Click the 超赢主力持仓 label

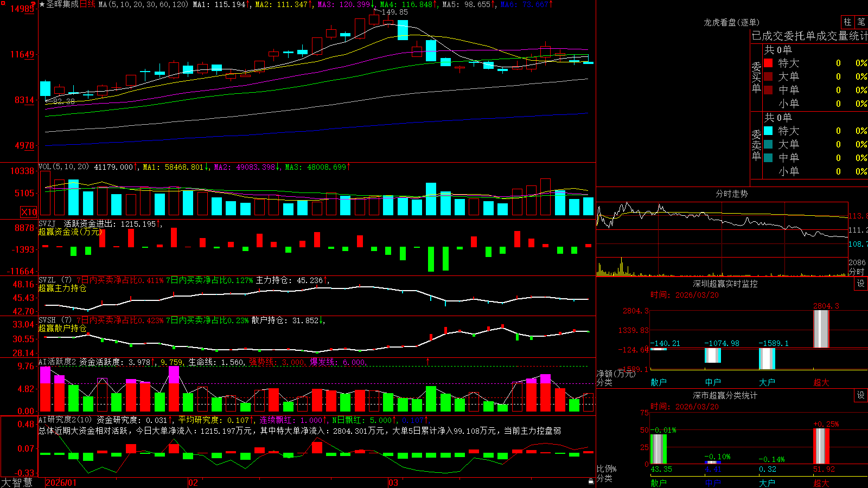[x=62, y=288]
